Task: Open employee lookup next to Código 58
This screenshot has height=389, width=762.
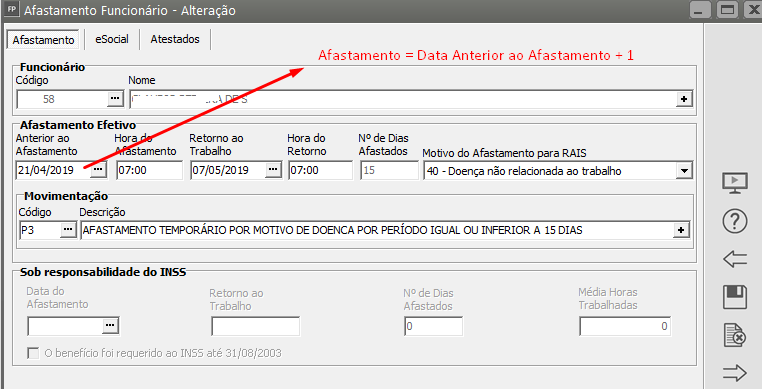Action: pos(115,99)
